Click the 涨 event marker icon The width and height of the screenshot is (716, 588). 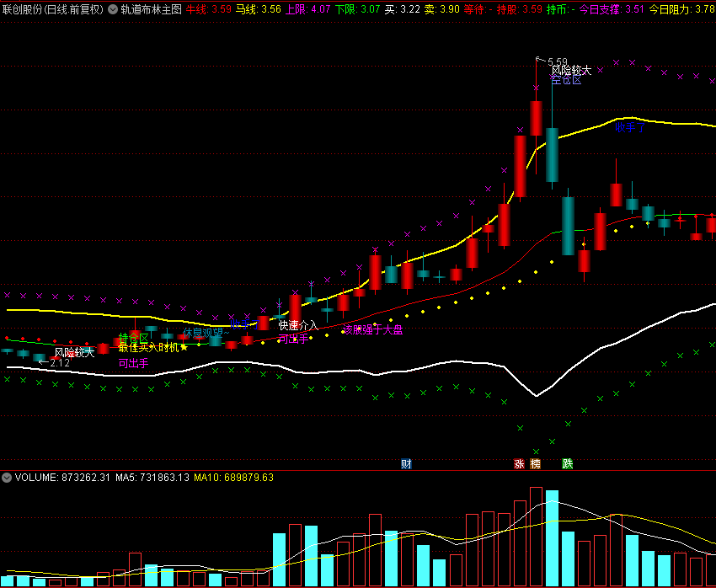point(519,464)
